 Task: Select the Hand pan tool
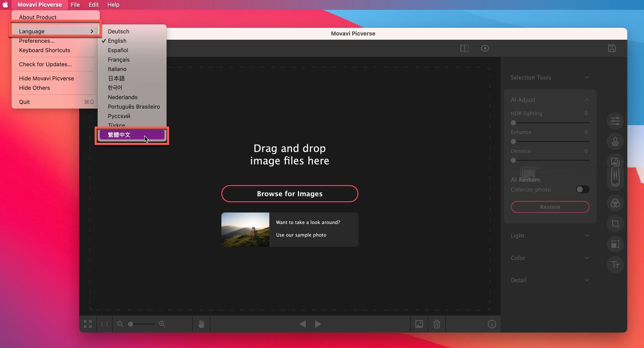pos(201,324)
